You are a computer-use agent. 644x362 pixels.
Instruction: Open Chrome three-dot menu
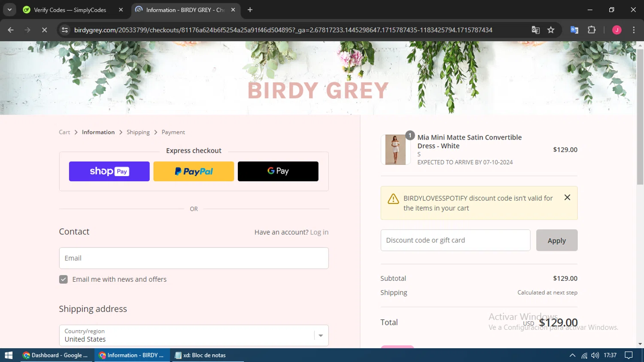634,30
